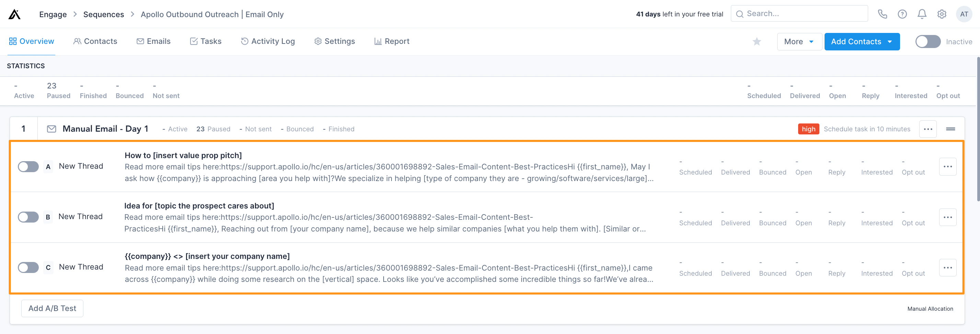Open the three-dot menu for Manual Email step

pyautogui.click(x=928, y=129)
